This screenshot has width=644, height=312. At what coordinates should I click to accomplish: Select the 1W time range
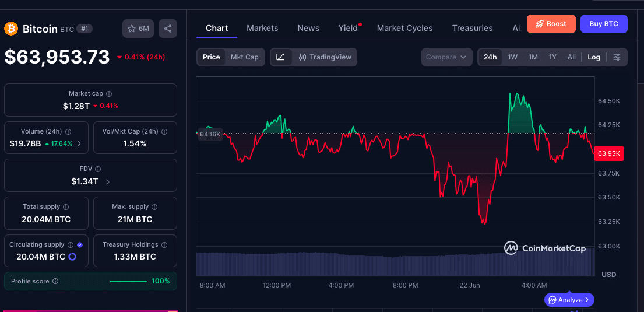tap(512, 57)
